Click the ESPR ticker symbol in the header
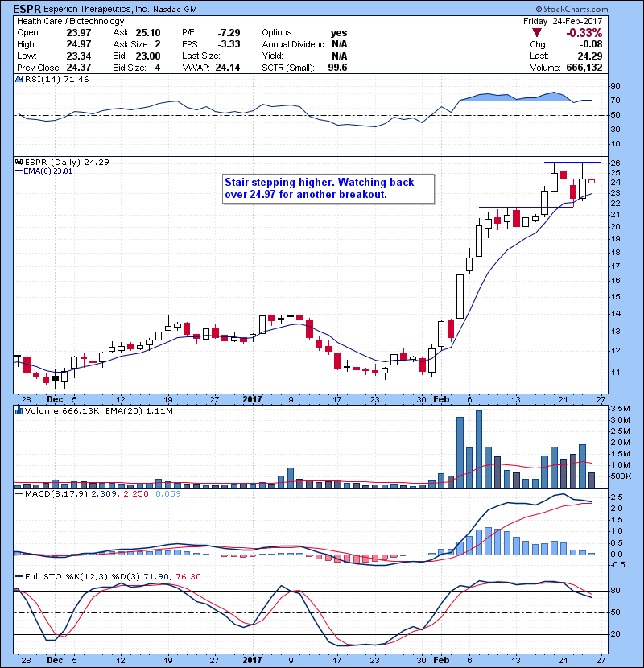This screenshot has width=644, height=668. coord(27,9)
